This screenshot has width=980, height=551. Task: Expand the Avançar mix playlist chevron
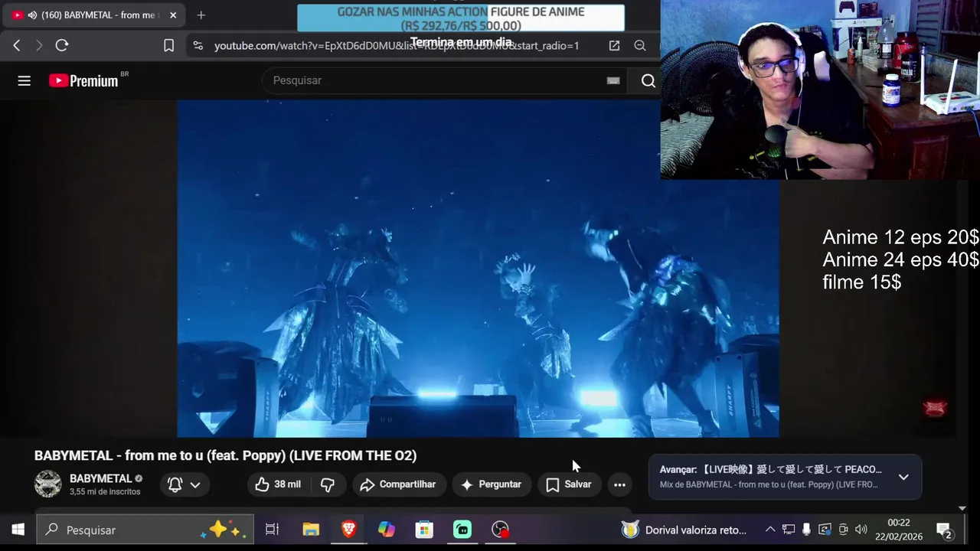click(x=903, y=477)
